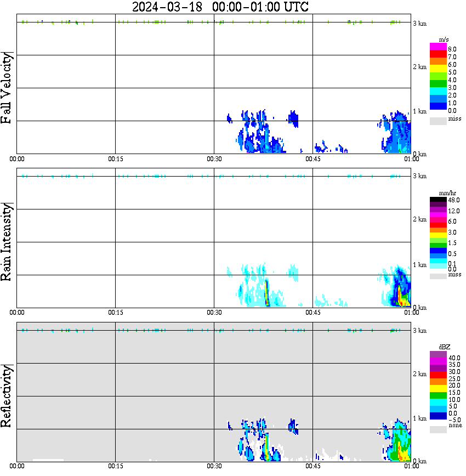Click the "2.0" value in the m/s legend
This screenshot has height=476, width=466.
pos(452,95)
